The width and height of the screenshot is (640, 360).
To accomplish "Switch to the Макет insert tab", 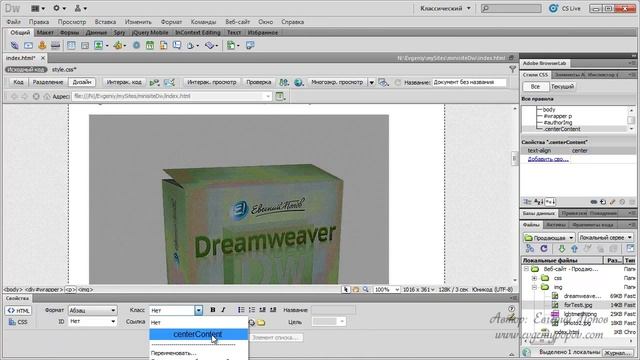I will [x=45, y=32].
